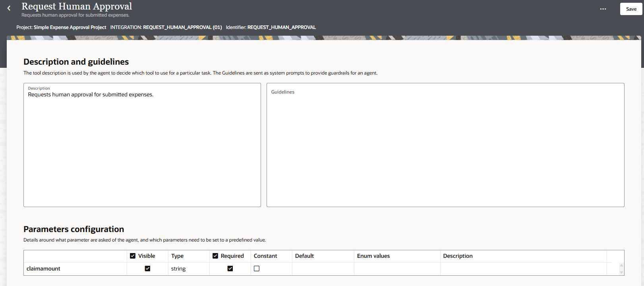The width and height of the screenshot is (644, 286).
Task: Click the Parameters configuration heading
Action: click(x=73, y=229)
